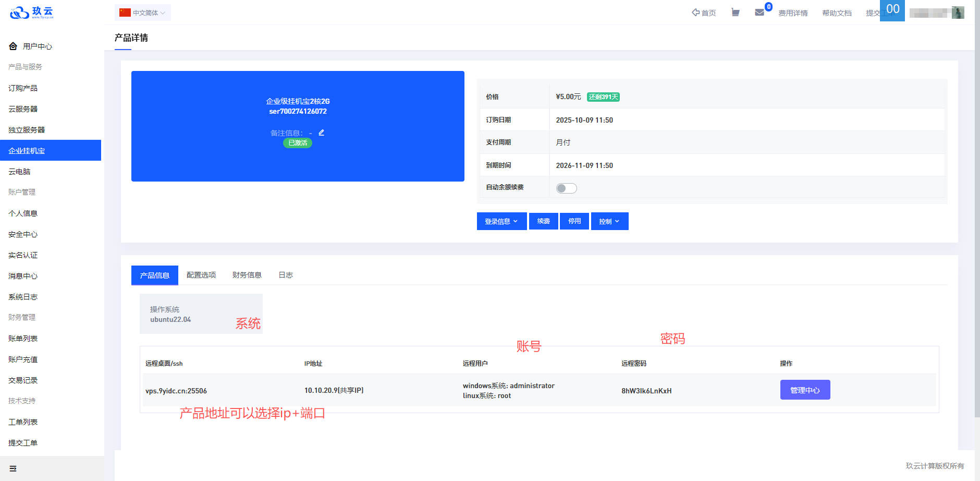The image size is (980, 481).
Task: Click the 续费 renew button
Action: coord(543,221)
